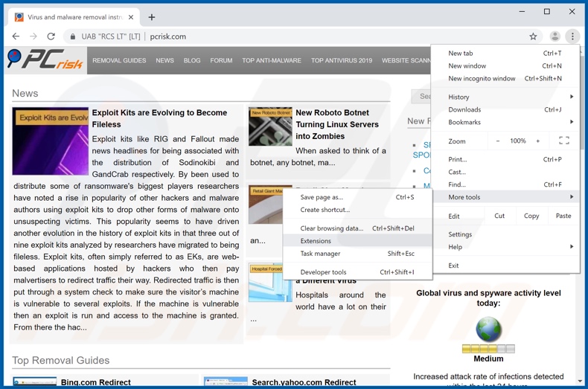
Task: Select Create shortcut... submenu item
Action: 357,210
